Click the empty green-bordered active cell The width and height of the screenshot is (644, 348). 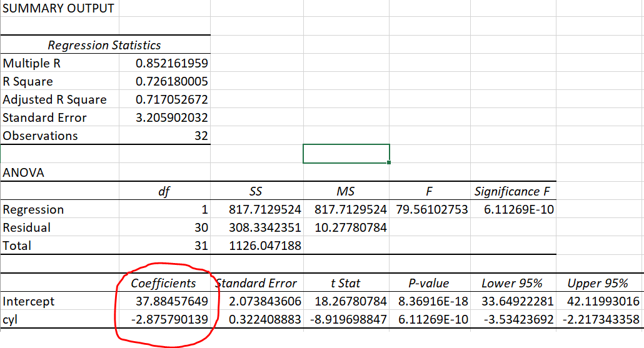click(x=346, y=153)
